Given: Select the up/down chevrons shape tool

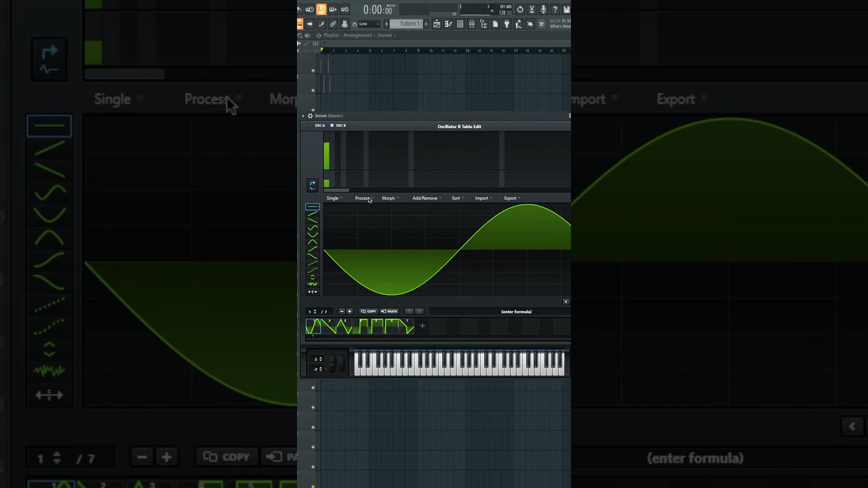Looking at the screenshot, I should click(x=313, y=277).
